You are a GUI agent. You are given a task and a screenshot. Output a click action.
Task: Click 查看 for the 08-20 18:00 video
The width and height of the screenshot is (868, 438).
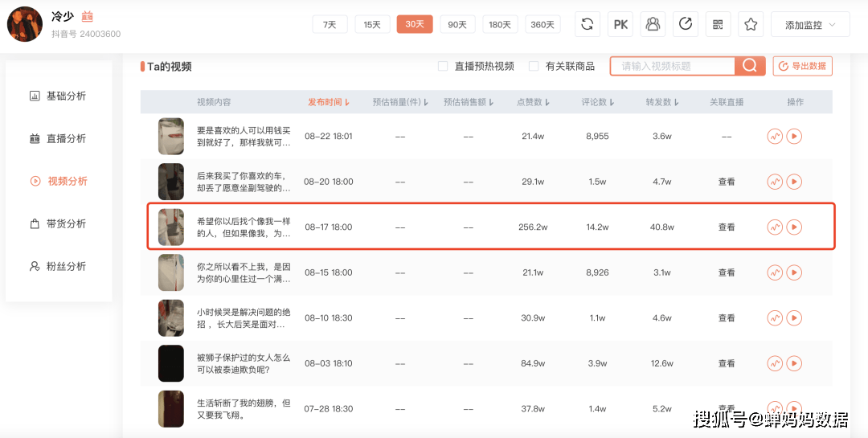(x=727, y=182)
